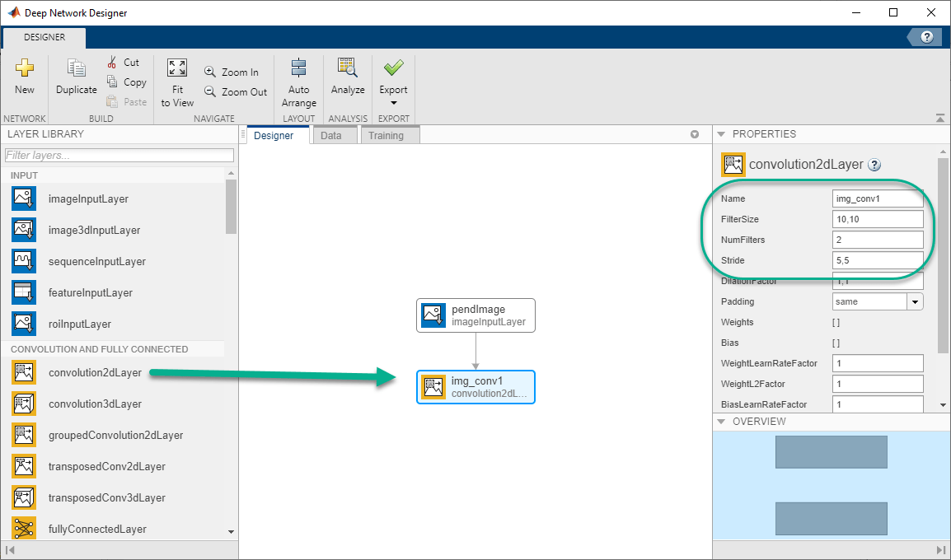951x560 pixels.
Task: Collapse the toolstrip ribbon
Action: click(x=939, y=119)
